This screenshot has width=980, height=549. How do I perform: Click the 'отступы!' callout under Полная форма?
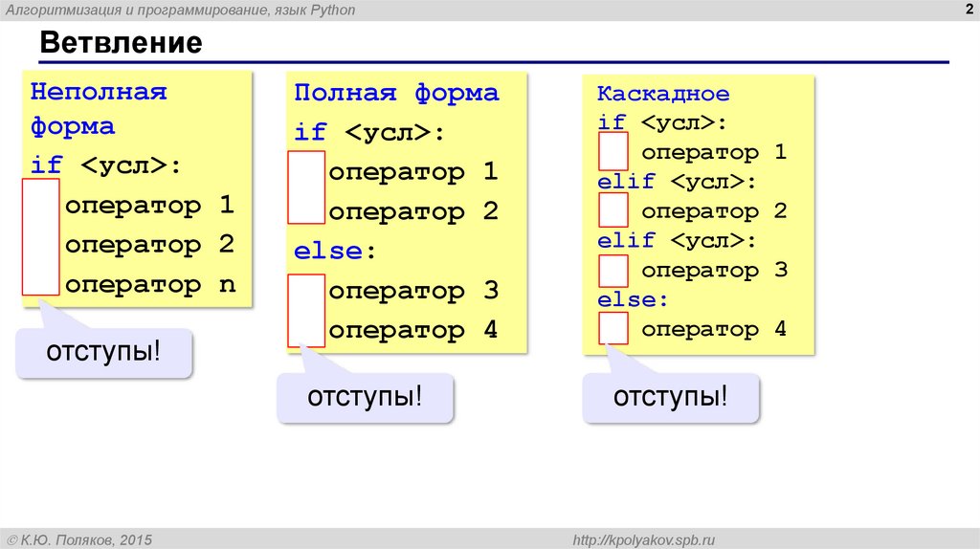365,396
